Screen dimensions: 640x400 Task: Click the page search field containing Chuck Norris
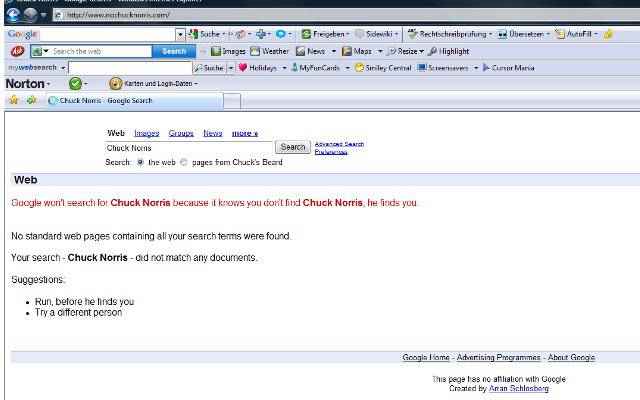[x=189, y=148]
